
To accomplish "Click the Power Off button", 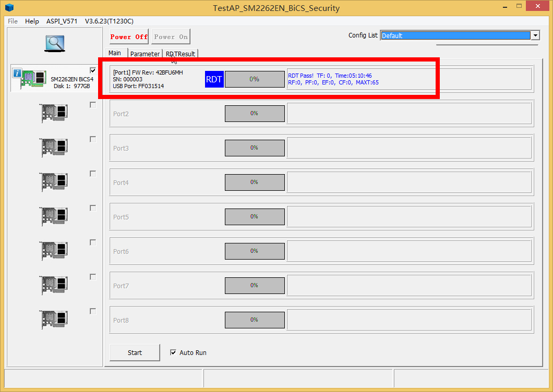I will [129, 37].
